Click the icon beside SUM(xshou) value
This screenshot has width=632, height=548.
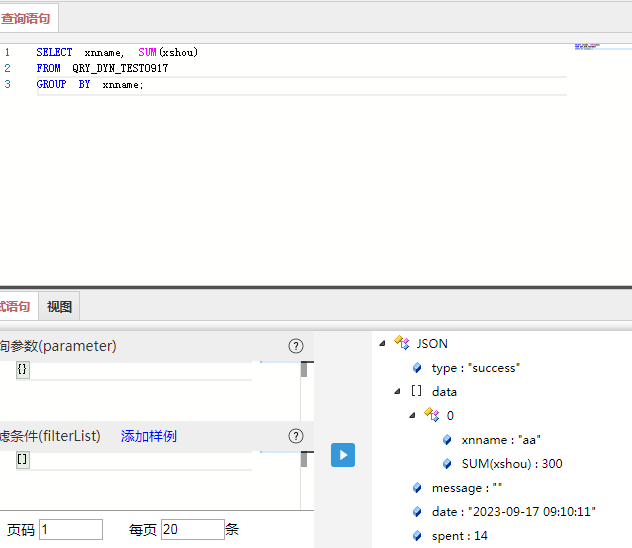click(447, 463)
